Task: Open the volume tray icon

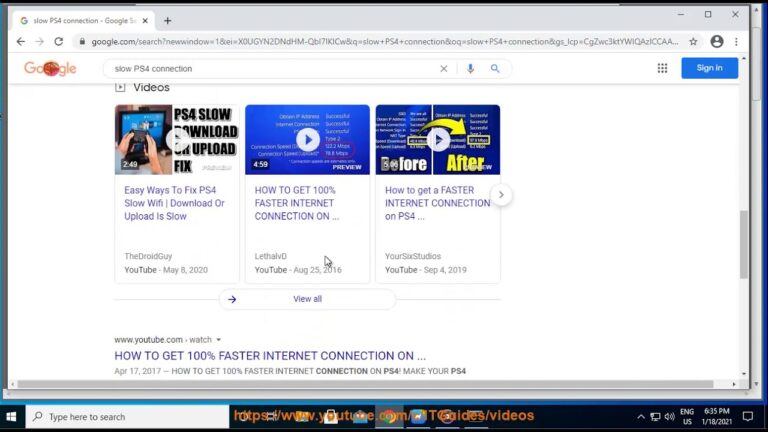Action: tap(670, 417)
